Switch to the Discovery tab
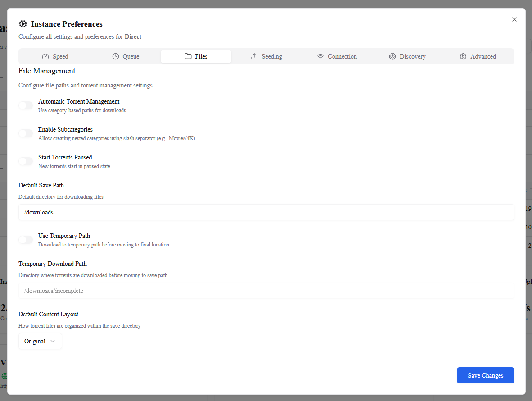The image size is (532, 401). tap(407, 56)
